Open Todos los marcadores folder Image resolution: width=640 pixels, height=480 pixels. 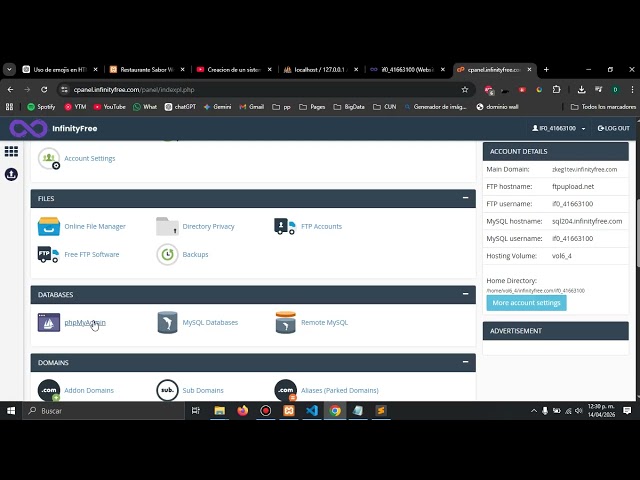point(603,107)
